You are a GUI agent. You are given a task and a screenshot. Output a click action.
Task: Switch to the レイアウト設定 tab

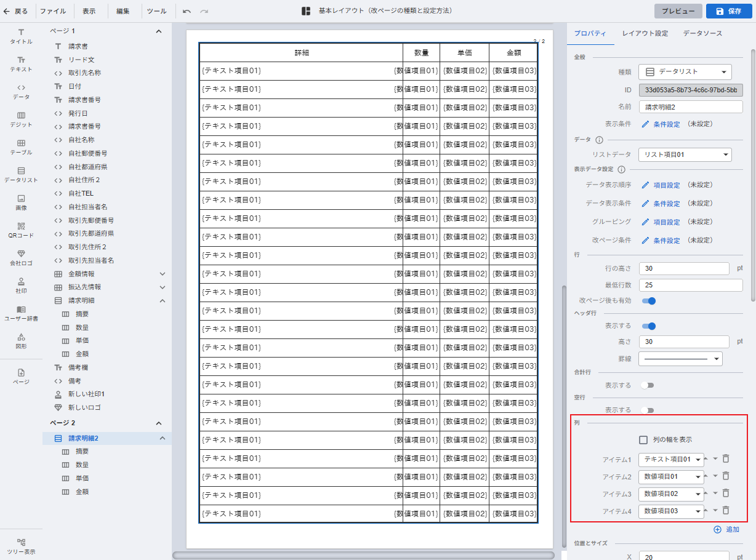[645, 33]
